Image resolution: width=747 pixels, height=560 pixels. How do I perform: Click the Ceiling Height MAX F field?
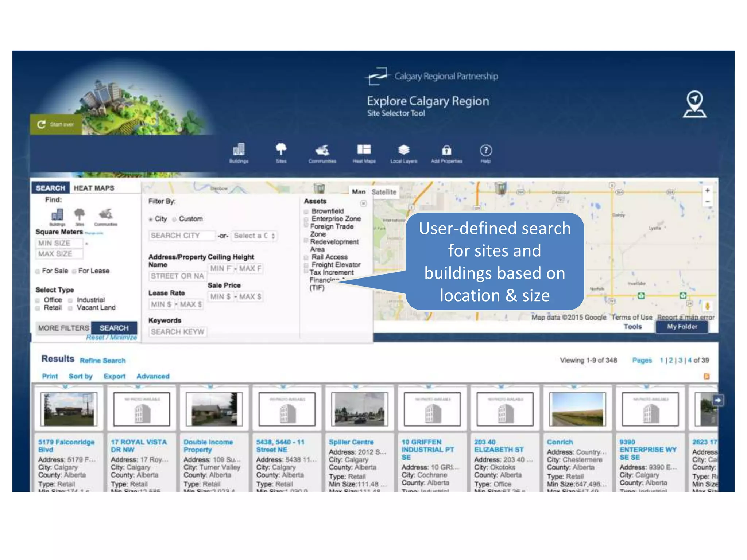(x=250, y=268)
